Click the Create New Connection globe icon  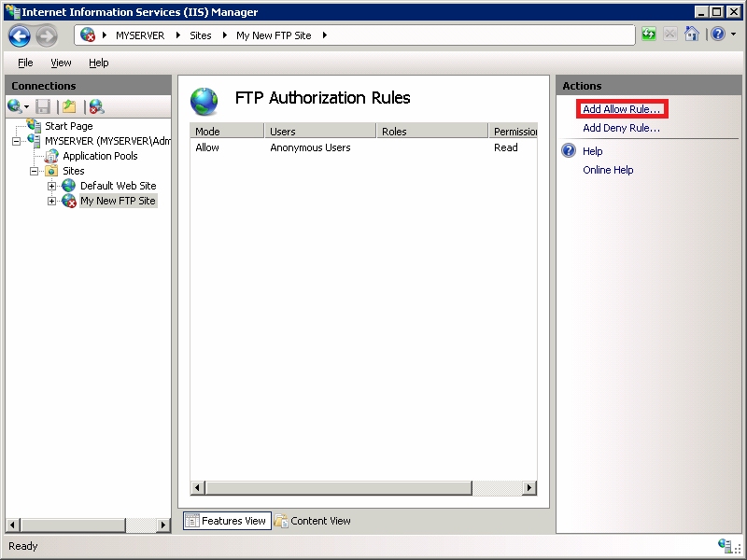click(14, 106)
